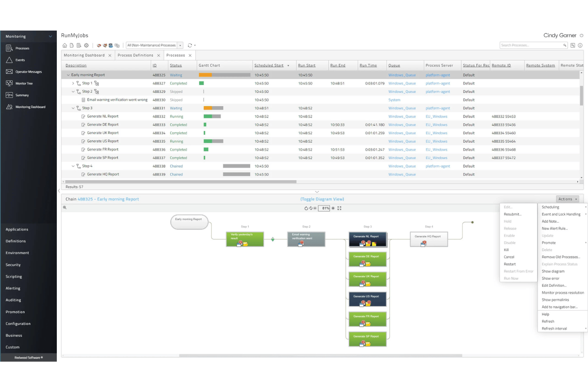Collapse the Early morning Report tree row
The width and height of the screenshot is (588, 392).
(x=68, y=75)
